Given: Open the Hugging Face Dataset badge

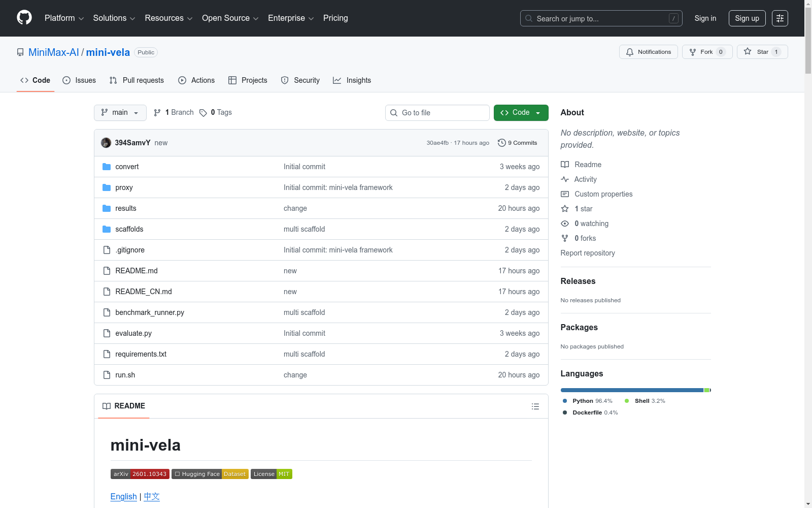Looking at the screenshot, I should [210, 474].
